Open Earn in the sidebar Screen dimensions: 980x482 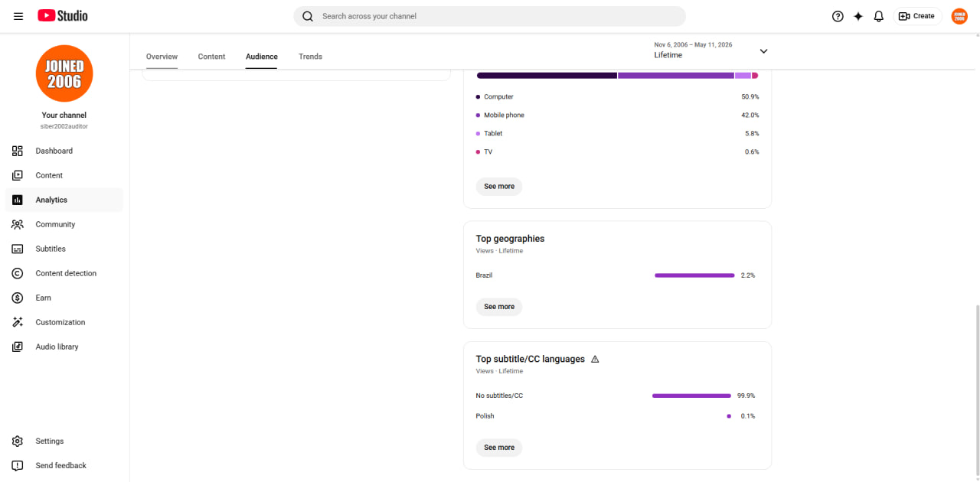click(x=64, y=298)
